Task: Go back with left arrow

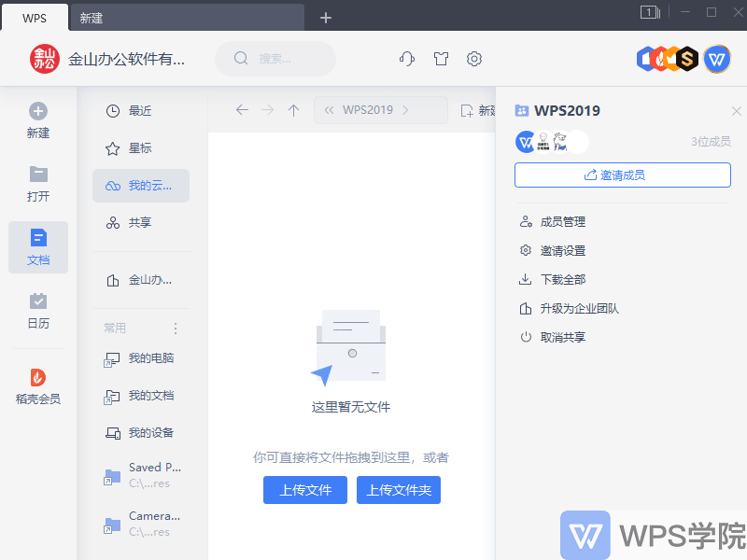Action: [242, 110]
